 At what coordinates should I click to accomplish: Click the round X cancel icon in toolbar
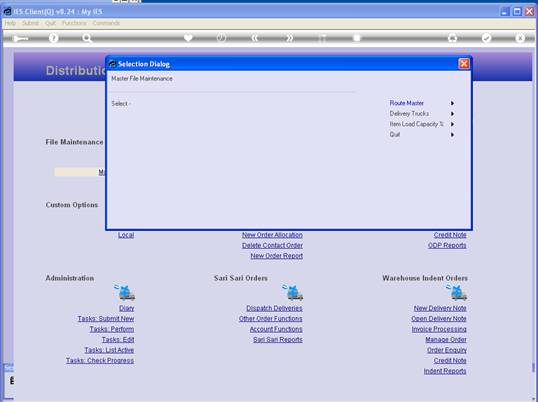pos(520,38)
